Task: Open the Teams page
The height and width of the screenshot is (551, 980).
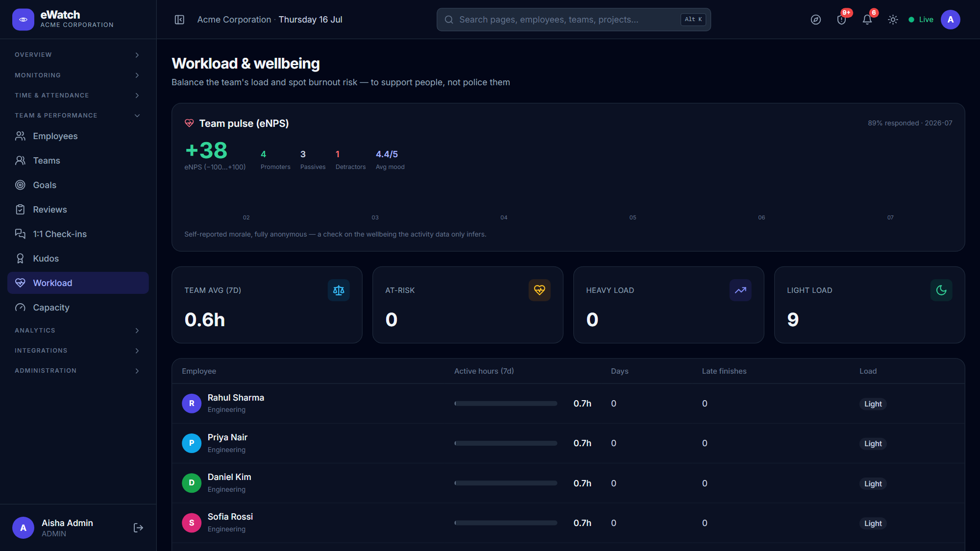Action: [x=78, y=161]
